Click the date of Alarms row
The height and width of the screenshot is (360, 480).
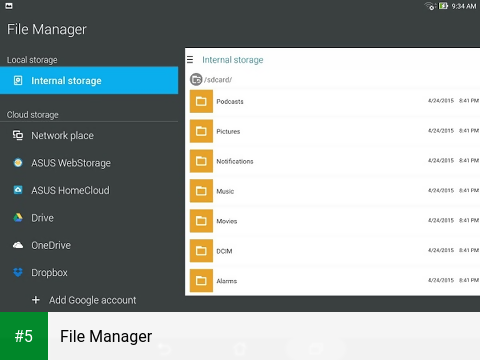pos(441,280)
